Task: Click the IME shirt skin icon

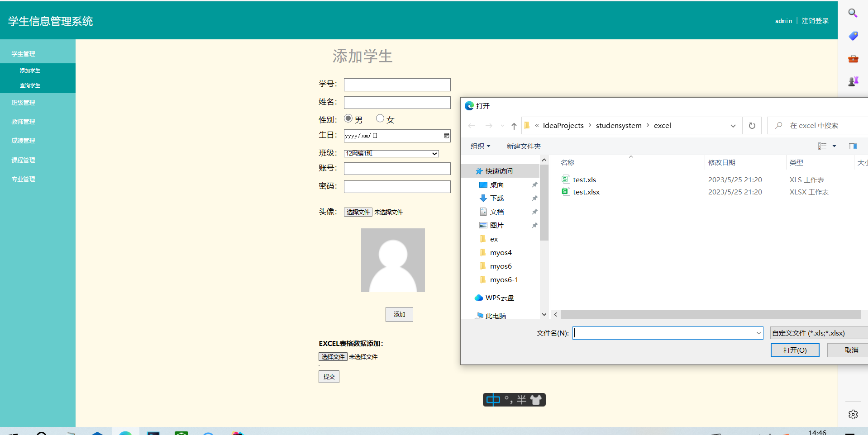Action: [x=536, y=400]
